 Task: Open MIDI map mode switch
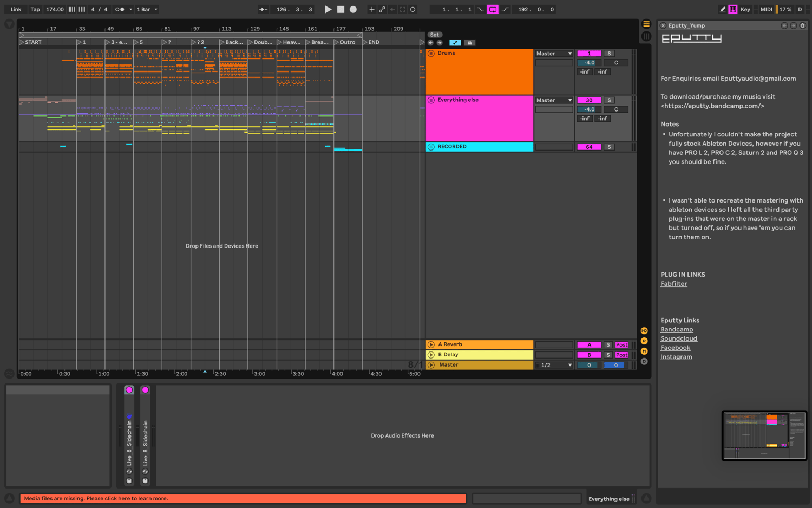tap(766, 9)
